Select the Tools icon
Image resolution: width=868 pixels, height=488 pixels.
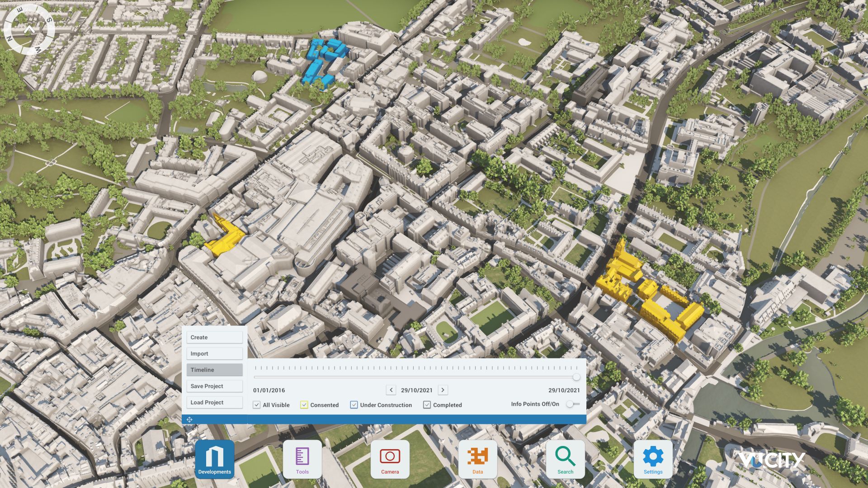pyautogui.click(x=302, y=459)
